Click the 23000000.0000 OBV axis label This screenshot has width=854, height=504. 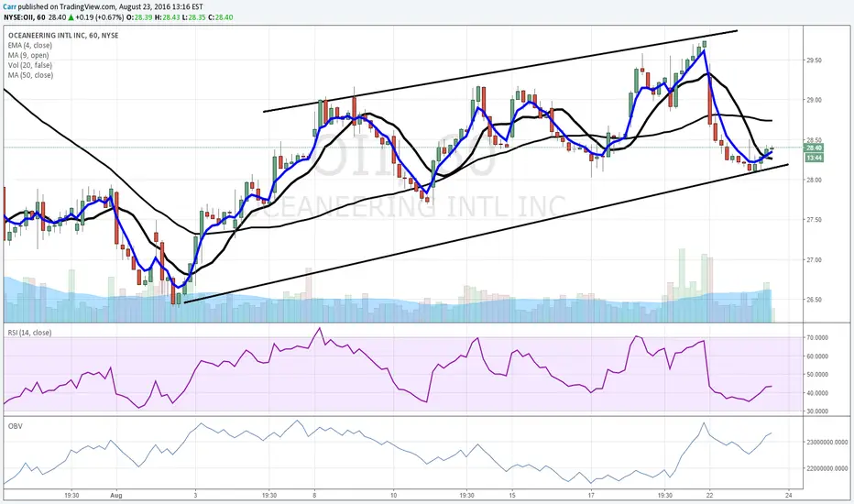pos(827,442)
